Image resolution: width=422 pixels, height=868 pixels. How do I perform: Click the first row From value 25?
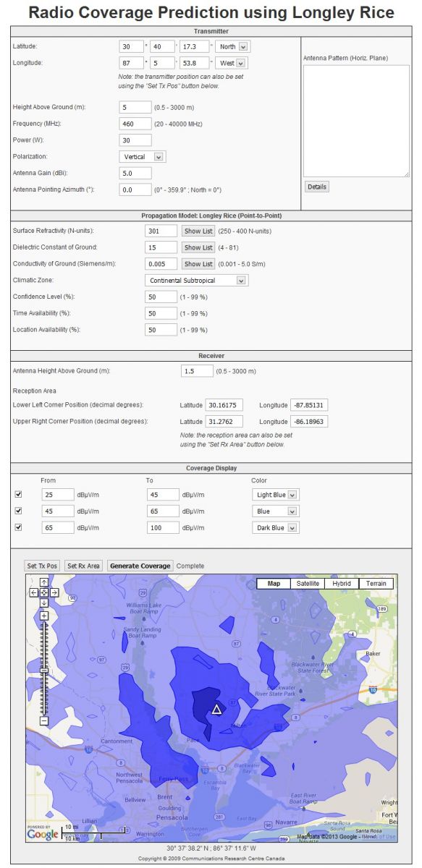58,495
